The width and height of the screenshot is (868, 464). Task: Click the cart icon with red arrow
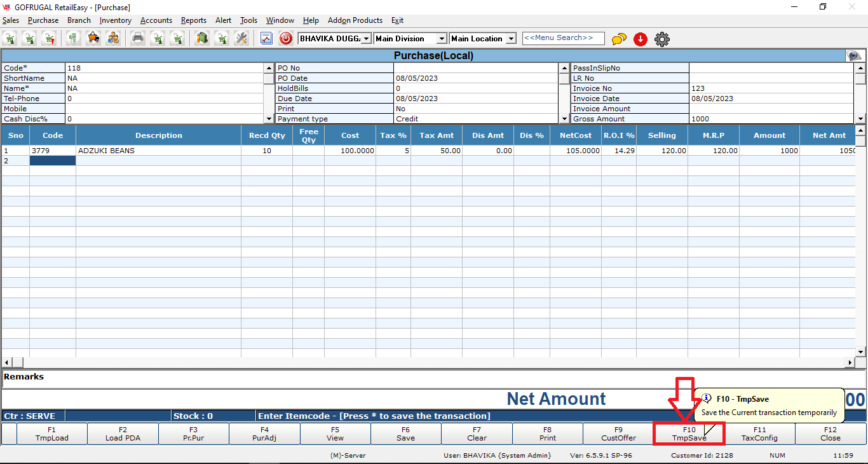(x=49, y=38)
